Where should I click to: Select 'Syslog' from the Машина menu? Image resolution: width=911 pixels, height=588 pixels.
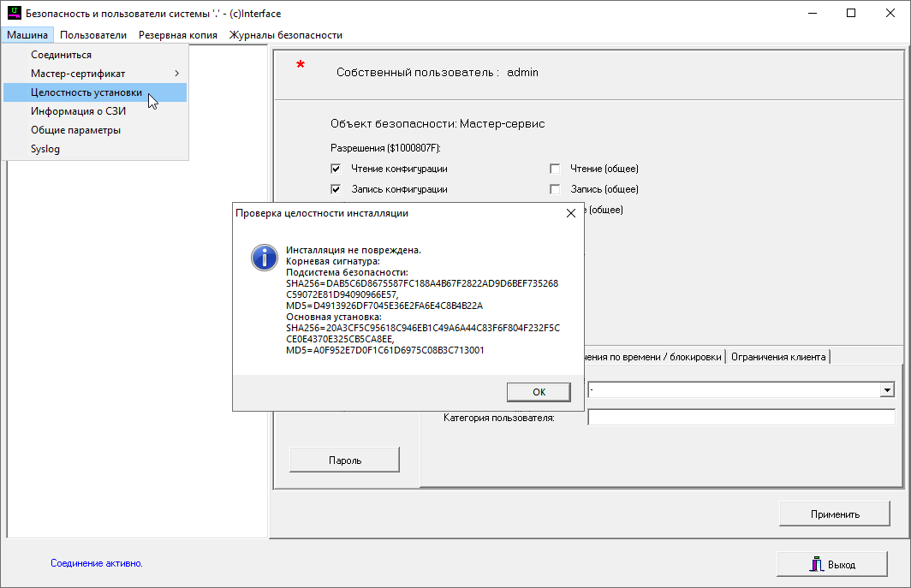45,149
